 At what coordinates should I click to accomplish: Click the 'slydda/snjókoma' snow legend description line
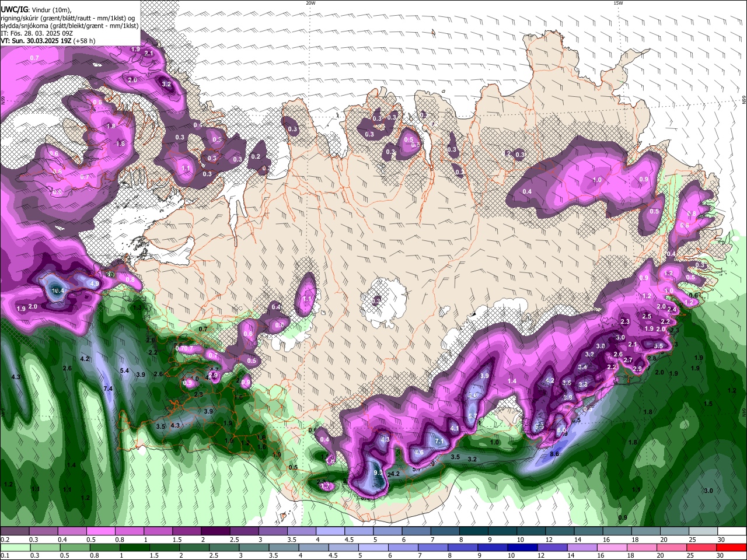click(69, 25)
